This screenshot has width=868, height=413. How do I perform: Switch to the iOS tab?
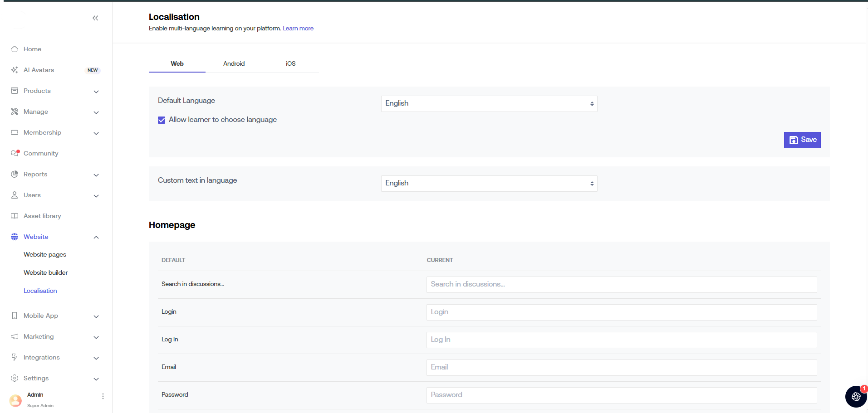pos(290,64)
